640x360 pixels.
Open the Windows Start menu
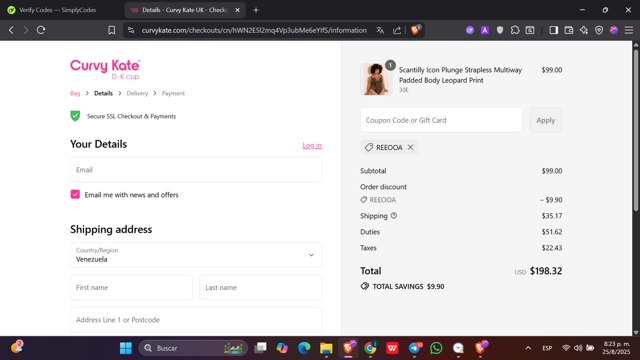point(126,348)
